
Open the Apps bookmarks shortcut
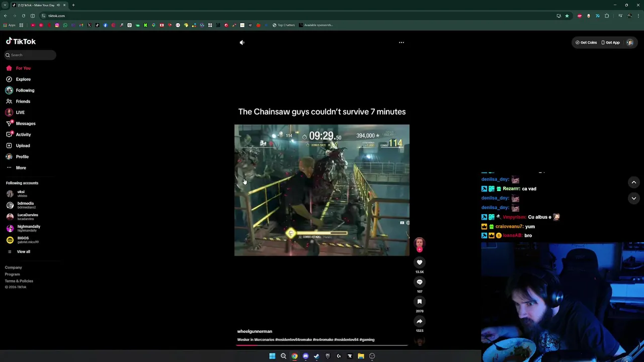tap(9, 25)
